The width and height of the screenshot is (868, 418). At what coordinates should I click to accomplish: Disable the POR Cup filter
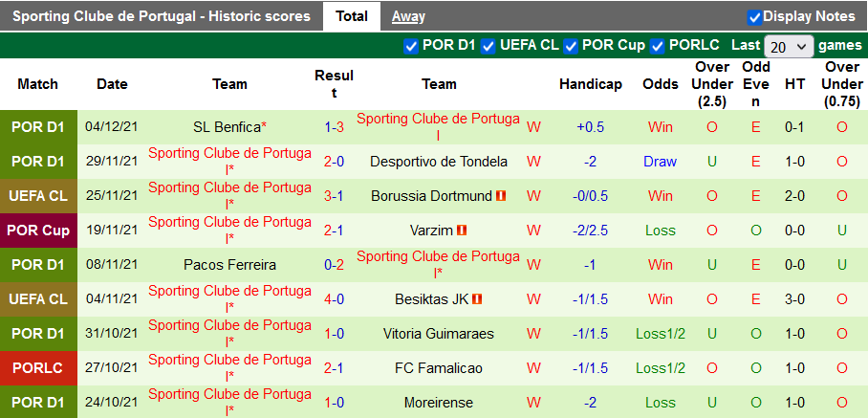pyautogui.click(x=571, y=46)
